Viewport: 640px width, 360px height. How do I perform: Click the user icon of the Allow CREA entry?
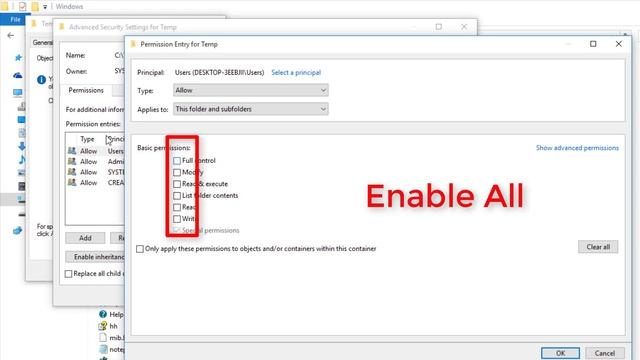pyautogui.click(x=72, y=182)
